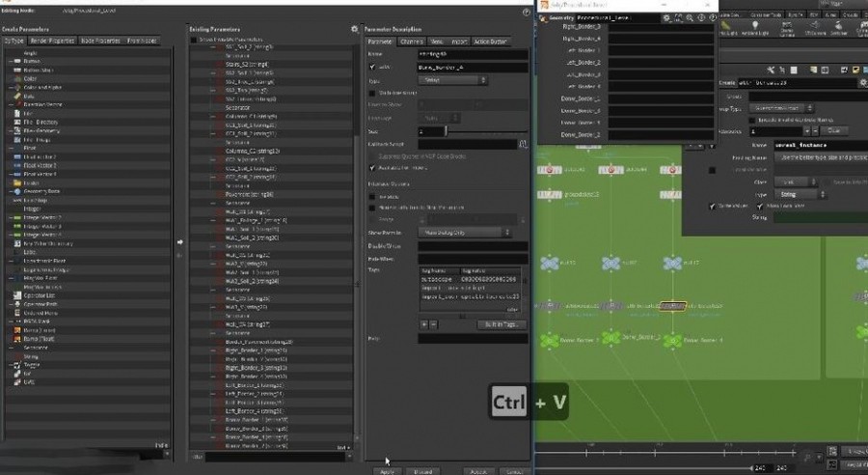Screen dimensions: 868x475
Task: Open the Callback Script editor icon
Action: coord(523,144)
